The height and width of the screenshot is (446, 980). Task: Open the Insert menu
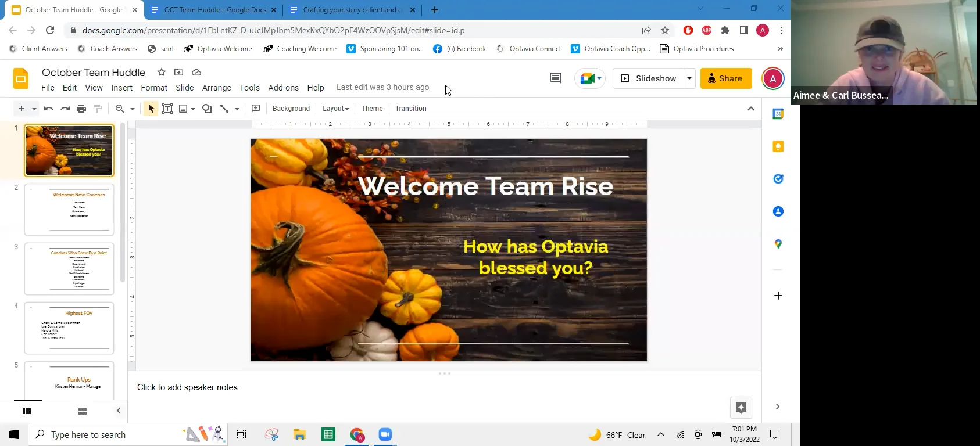click(x=122, y=88)
